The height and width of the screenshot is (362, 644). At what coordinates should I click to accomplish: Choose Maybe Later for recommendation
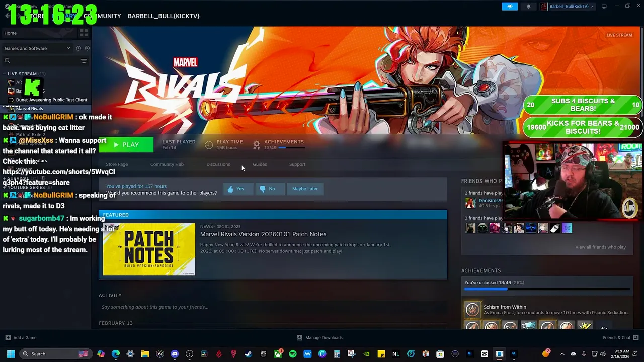coord(305,189)
